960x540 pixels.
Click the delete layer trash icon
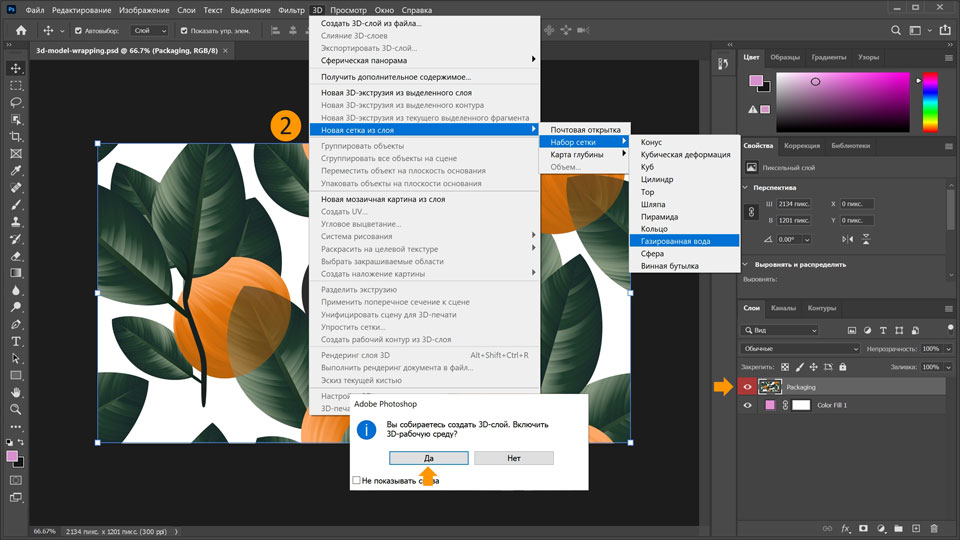(x=934, y=528)
